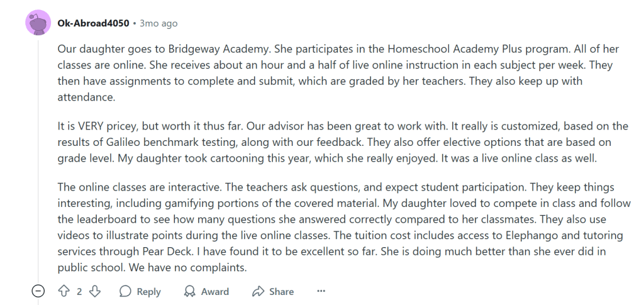Click the Reply text label
Image resolution: width=644 pixels, height=305 pixels.
pos(149,292)
